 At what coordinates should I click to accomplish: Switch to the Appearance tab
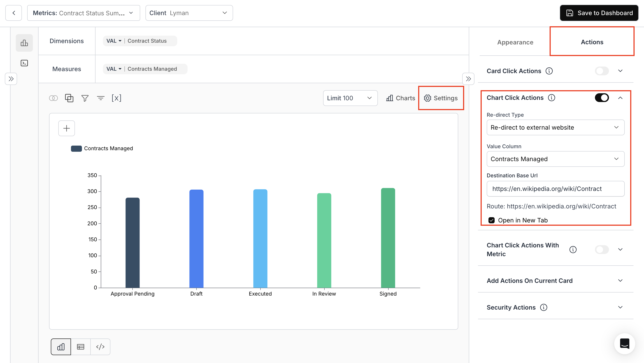515,42
